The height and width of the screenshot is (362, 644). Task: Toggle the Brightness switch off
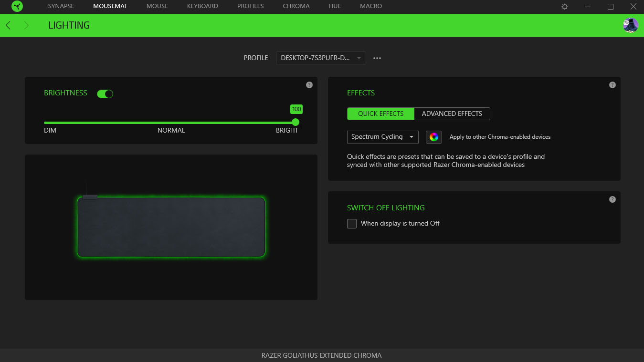105,94
